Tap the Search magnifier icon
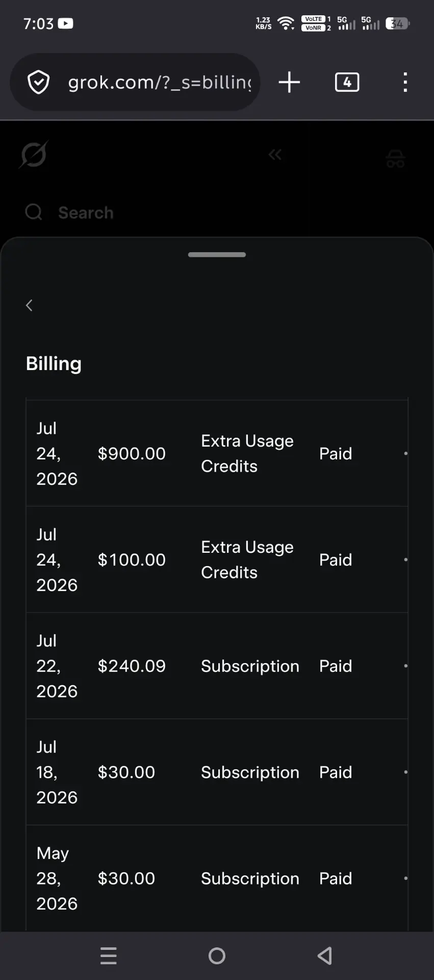 click(x=34, y=212)
